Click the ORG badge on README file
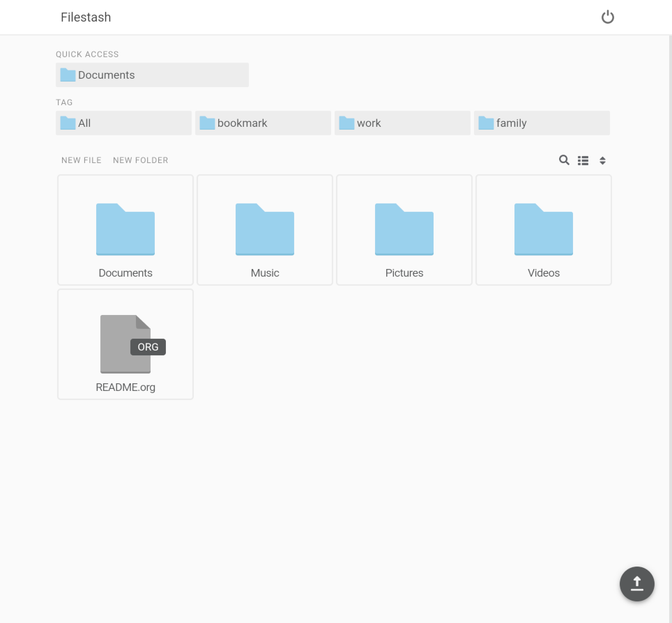672x623 pixels. coord(148,347)
